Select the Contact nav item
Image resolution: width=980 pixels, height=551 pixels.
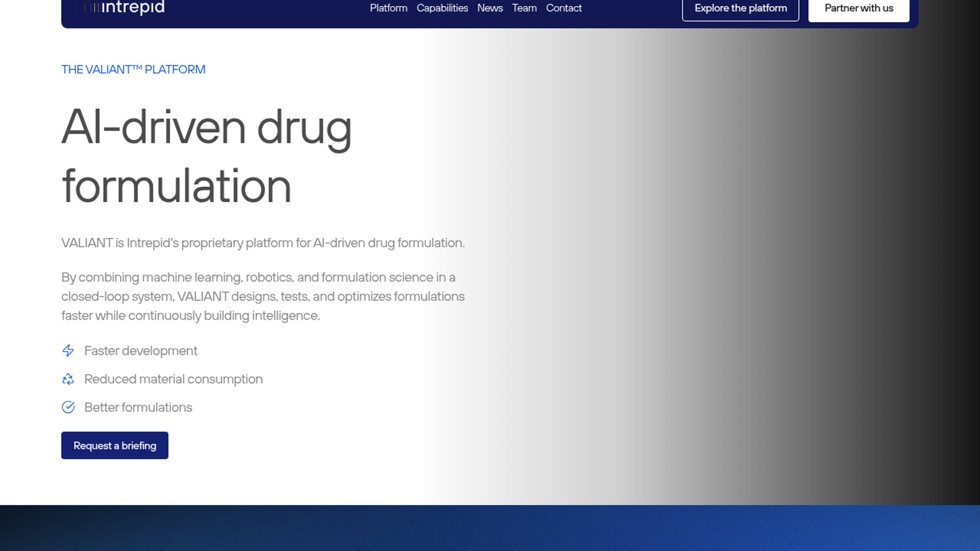click(563, 8)
